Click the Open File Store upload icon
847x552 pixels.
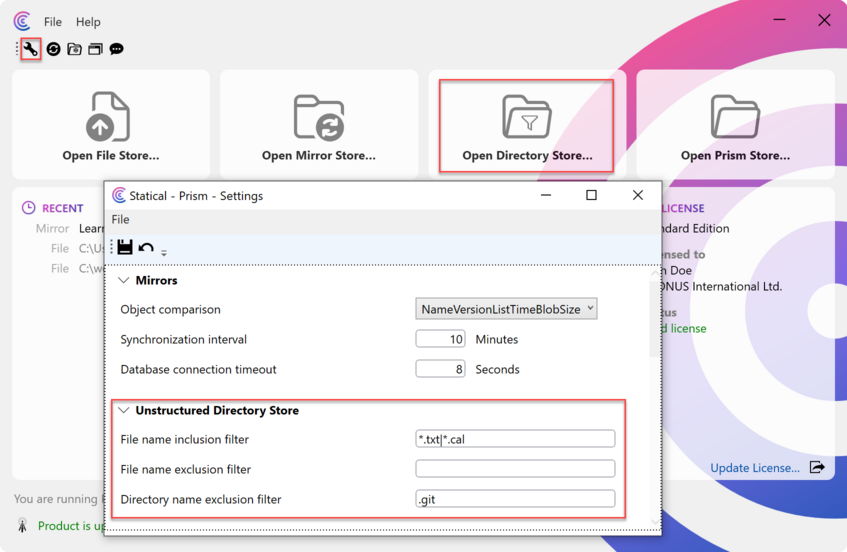click(x=108, y=117)
